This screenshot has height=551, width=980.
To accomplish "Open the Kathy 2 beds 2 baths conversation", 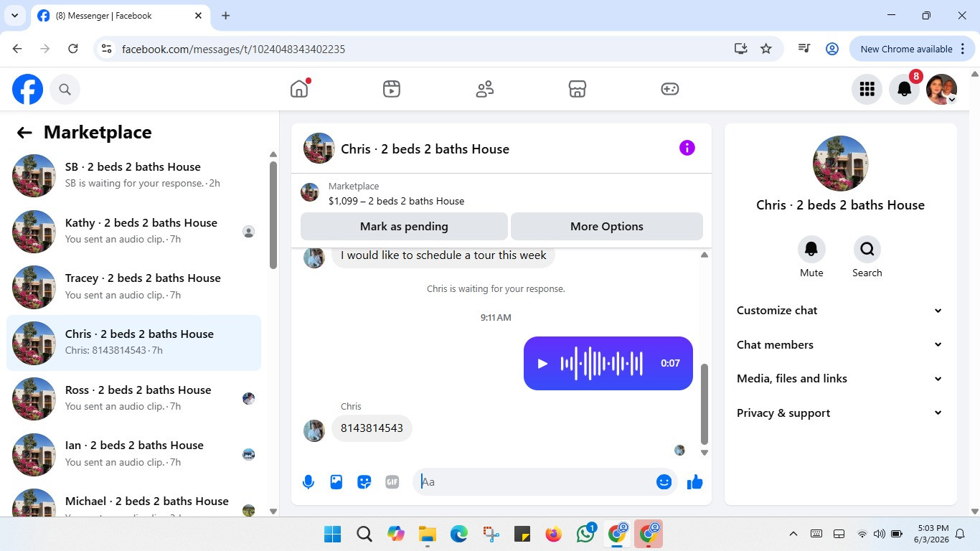I will [134, 231].
